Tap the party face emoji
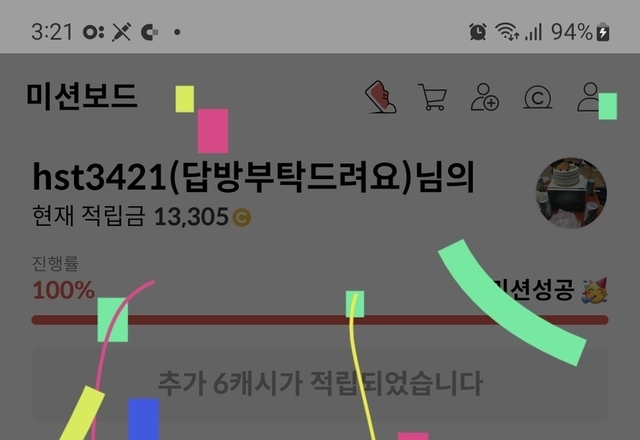The height and width of the screenshot is (440, 640). (x=595, y=291)
